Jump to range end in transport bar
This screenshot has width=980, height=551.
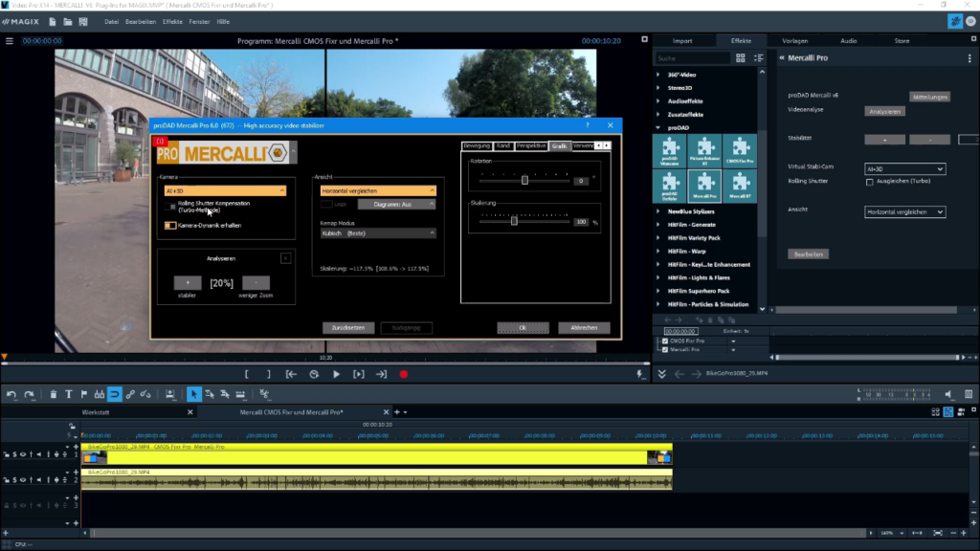click(381, 374)
